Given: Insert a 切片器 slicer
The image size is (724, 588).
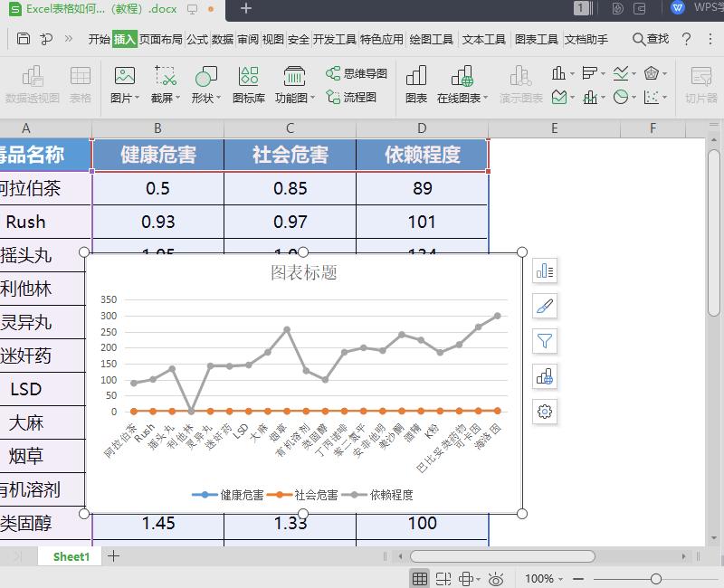Looking at the screenshot, I should 701,83.
